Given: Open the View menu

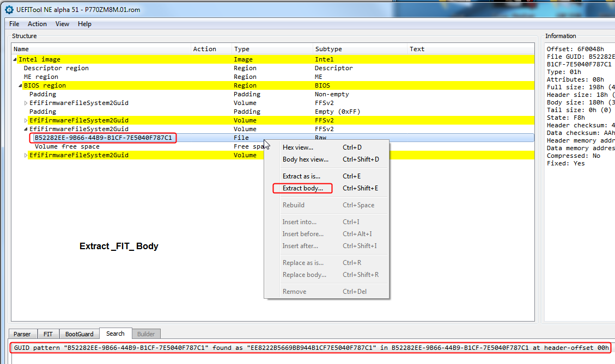Looking at the screenshot, I should click(x=62, y=24).
